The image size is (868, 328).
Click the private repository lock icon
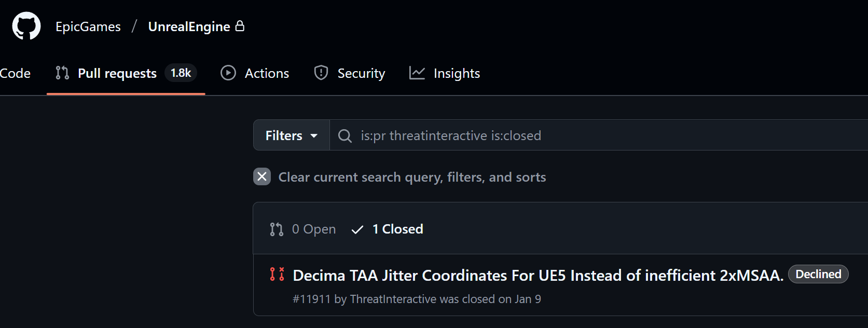(x=240, y=26)
